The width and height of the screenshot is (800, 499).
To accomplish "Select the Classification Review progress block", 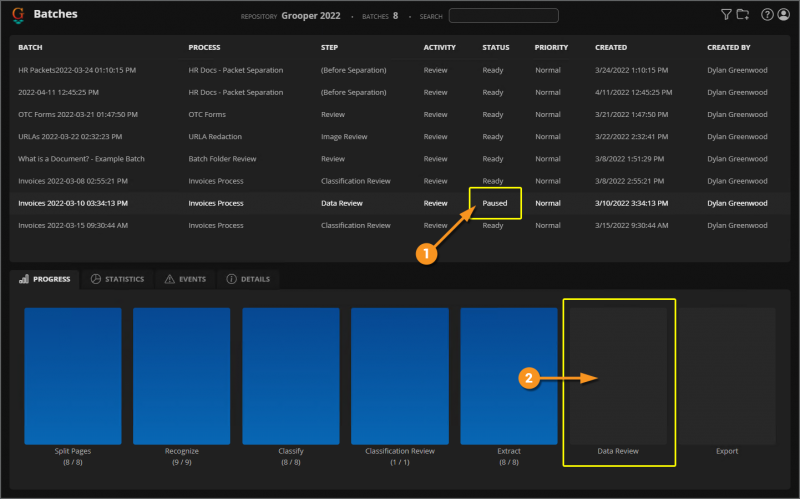I will (400, 375).
